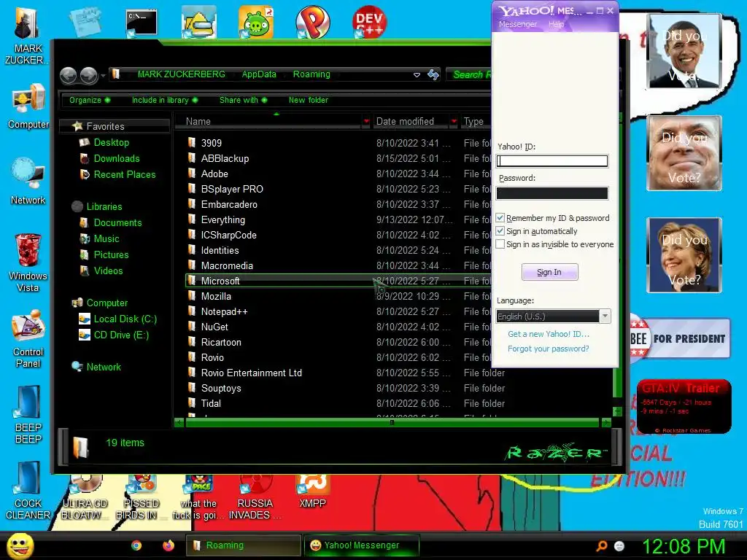Image resolution: width=747 pixels, height=560 pixels.
Task: Click the Explorer Back arrow button
Action: click(69, 75)
